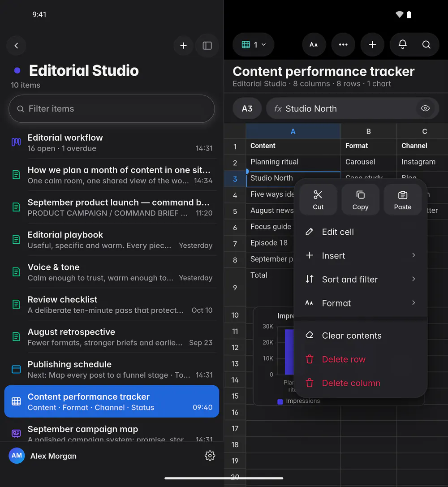Choose Paste in the context menu

tap(403, 200)
